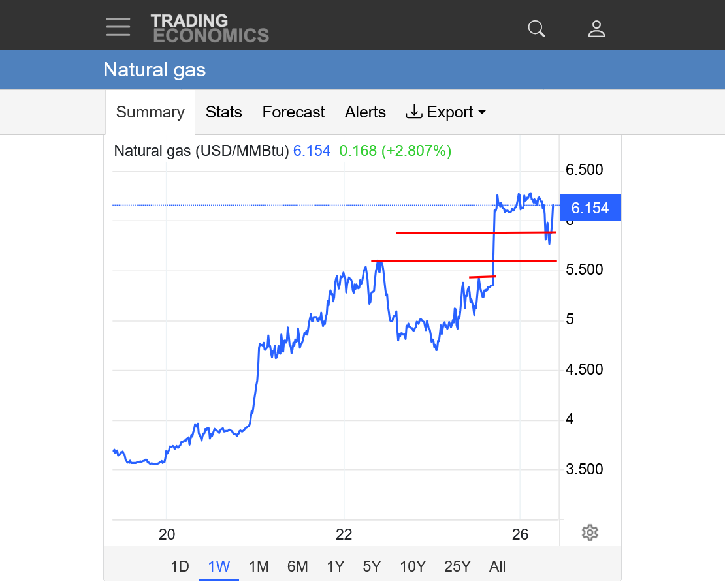Open the user account icon

coord(596,29)
